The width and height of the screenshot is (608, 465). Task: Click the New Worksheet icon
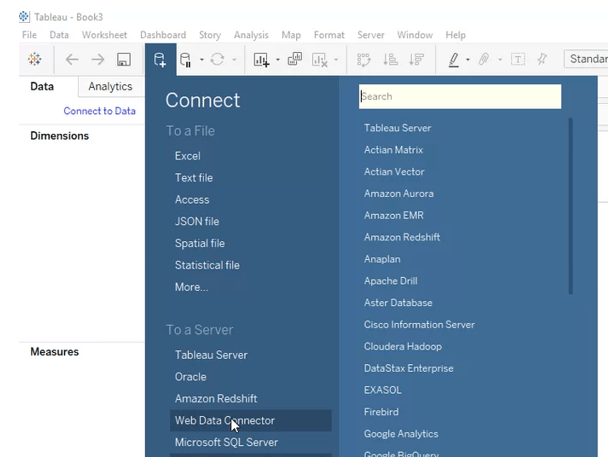point(261,60)
